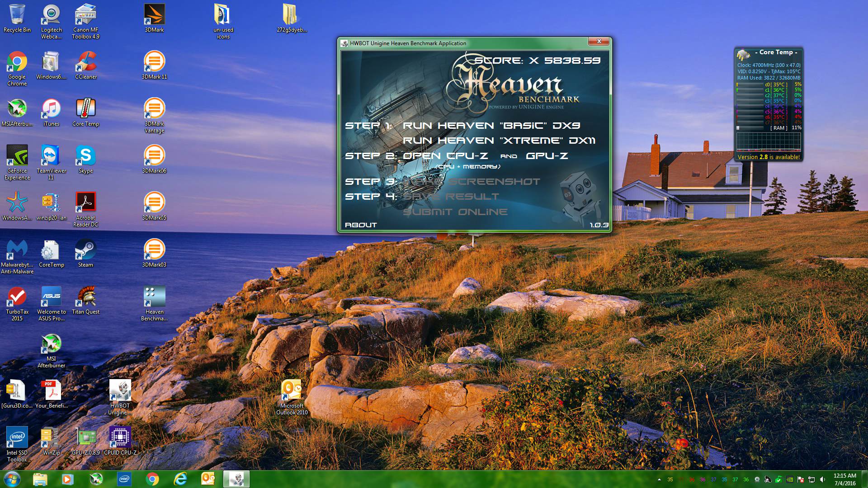The width and height of the screenshot is (868, 488).
Task: Open the Intel SSD Toolbox shortcut
Action: [x=17, y=444]
